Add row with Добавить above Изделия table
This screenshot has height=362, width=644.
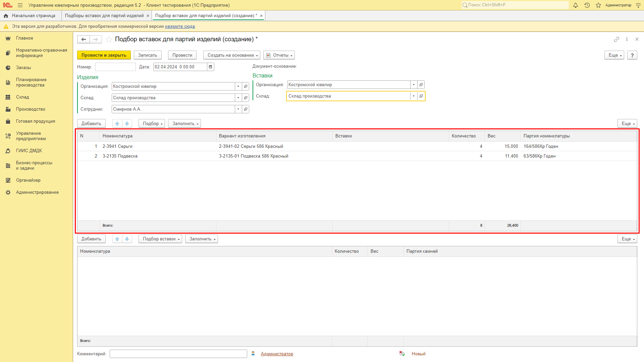91,123
